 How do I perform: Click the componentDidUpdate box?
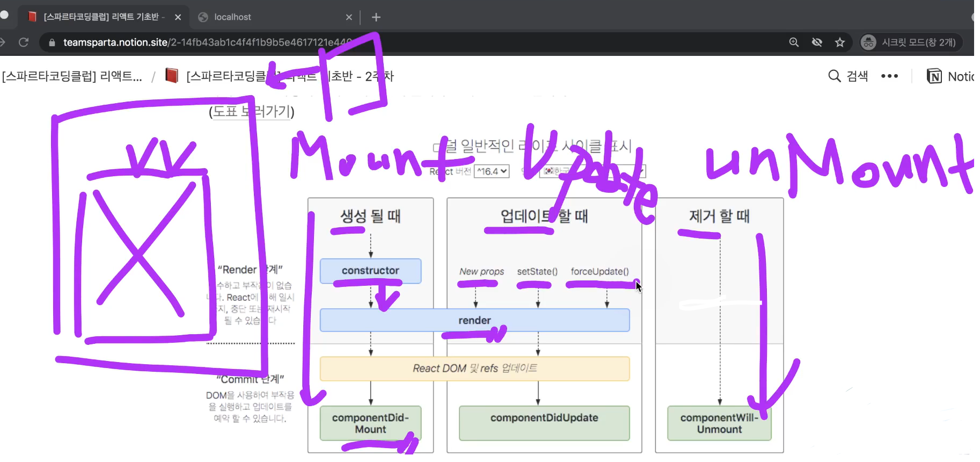pos(544,423)
